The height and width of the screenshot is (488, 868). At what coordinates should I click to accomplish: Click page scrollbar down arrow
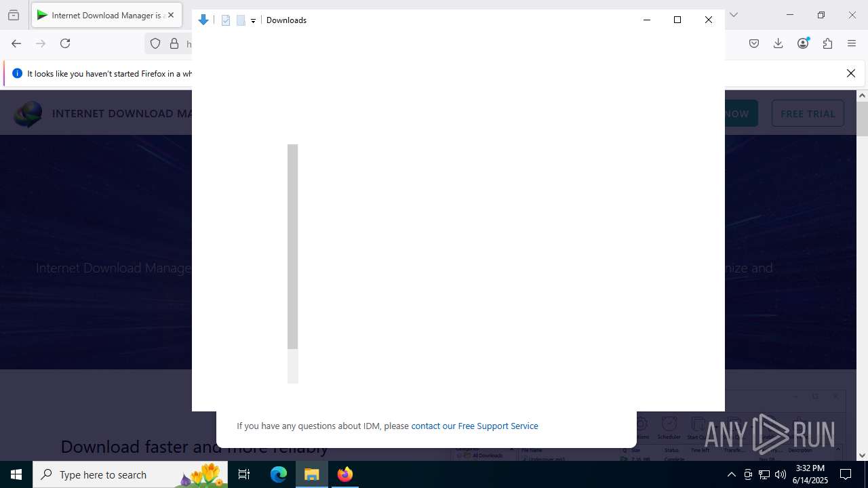point(862,455)
